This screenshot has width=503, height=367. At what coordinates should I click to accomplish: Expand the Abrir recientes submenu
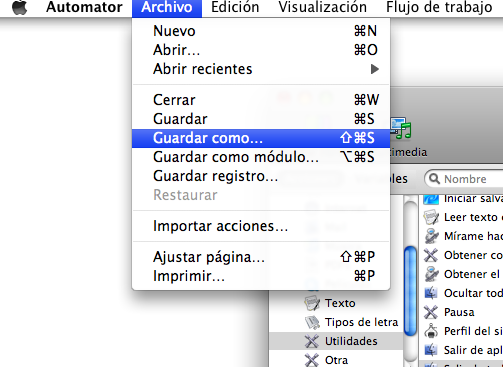tap(261, 69)
